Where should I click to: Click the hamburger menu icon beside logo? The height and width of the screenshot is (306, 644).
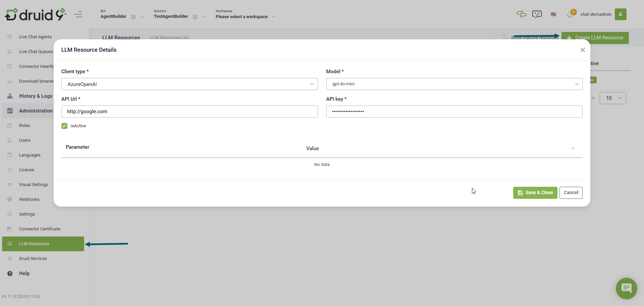click(x=78, y=14)
